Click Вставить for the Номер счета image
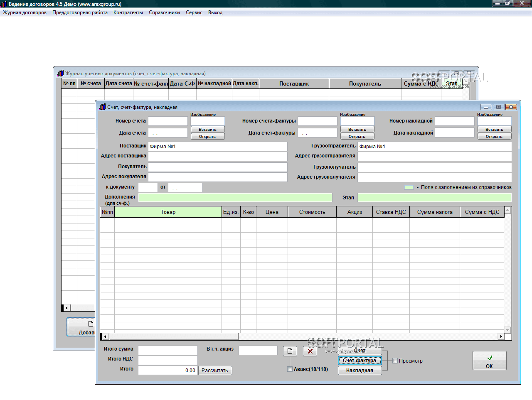The height and width of the screenshot is (400, 532). click(x=208, y=130)
